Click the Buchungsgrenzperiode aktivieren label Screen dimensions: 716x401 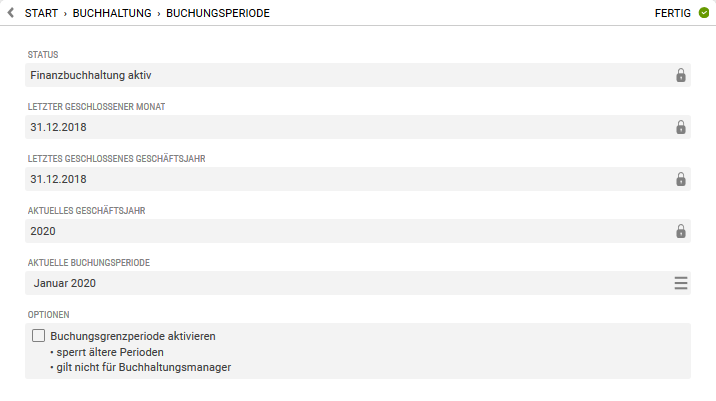point(133,336)
